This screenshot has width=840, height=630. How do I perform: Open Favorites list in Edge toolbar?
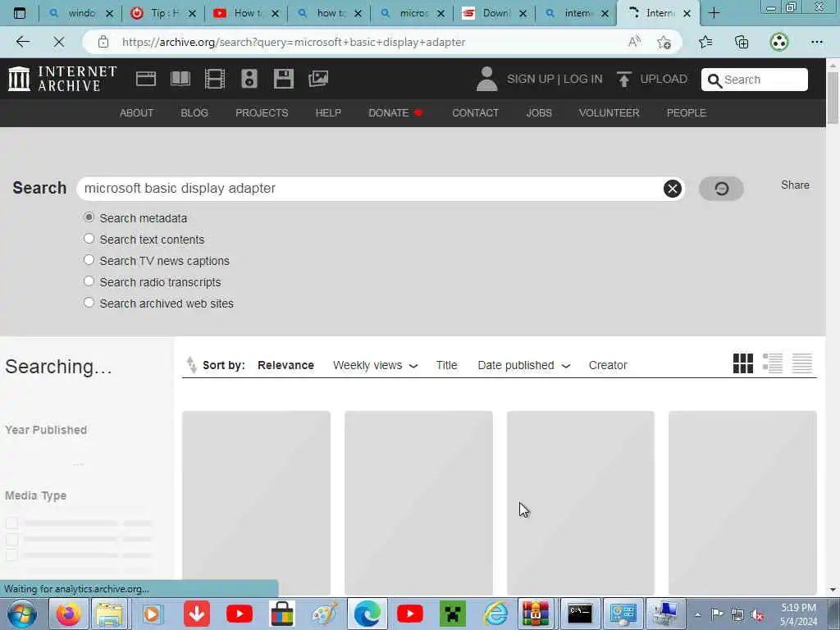[x=705, y=42]
